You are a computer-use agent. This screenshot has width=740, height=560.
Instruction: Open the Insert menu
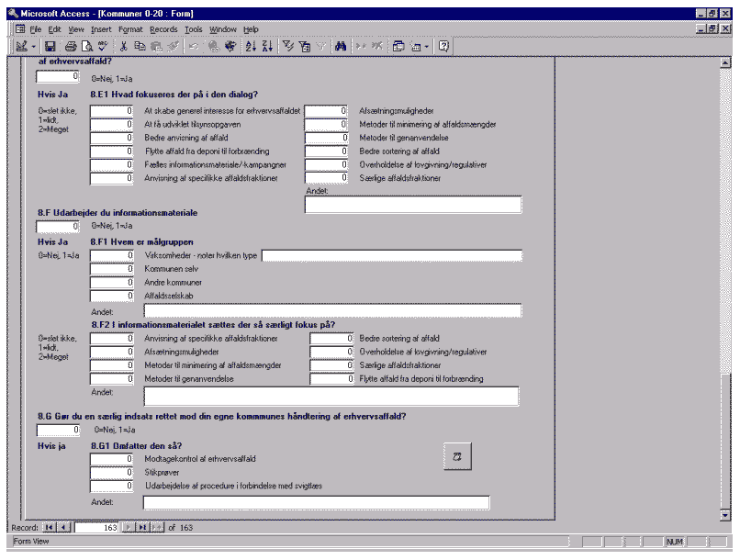coord(101,29)
